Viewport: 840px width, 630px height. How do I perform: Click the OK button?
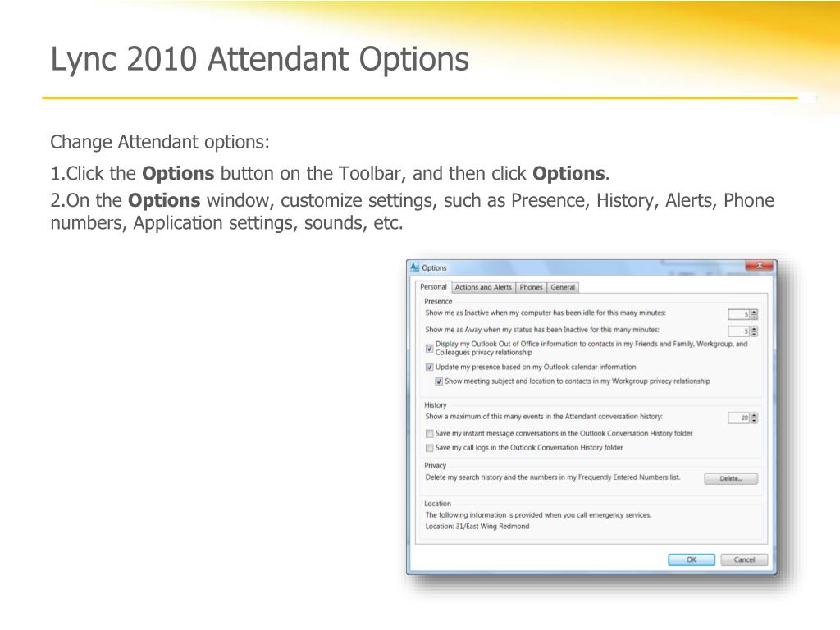pos(691,559)
